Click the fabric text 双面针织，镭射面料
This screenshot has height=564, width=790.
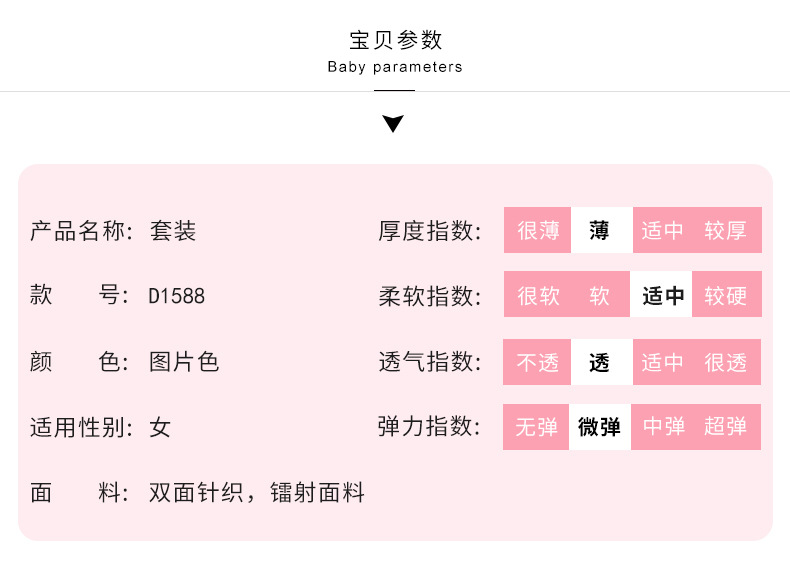pos(257,493)
